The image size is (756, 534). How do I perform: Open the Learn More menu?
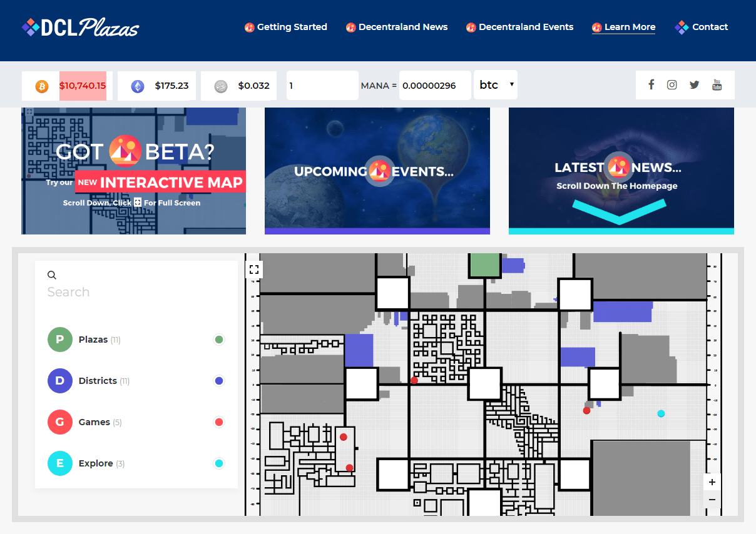(623, 27)
